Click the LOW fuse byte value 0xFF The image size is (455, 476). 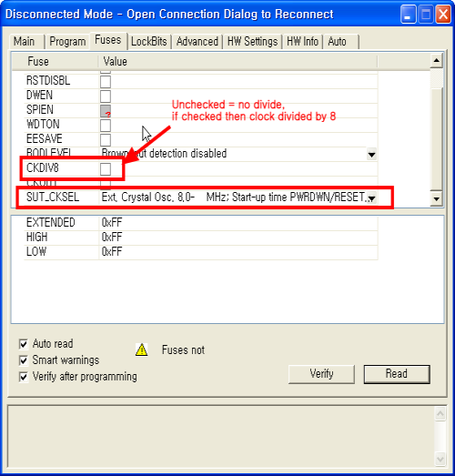[x=112, y=252]
